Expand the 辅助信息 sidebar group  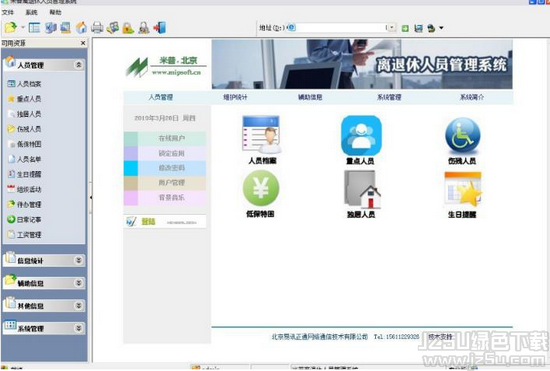(79, 283)
